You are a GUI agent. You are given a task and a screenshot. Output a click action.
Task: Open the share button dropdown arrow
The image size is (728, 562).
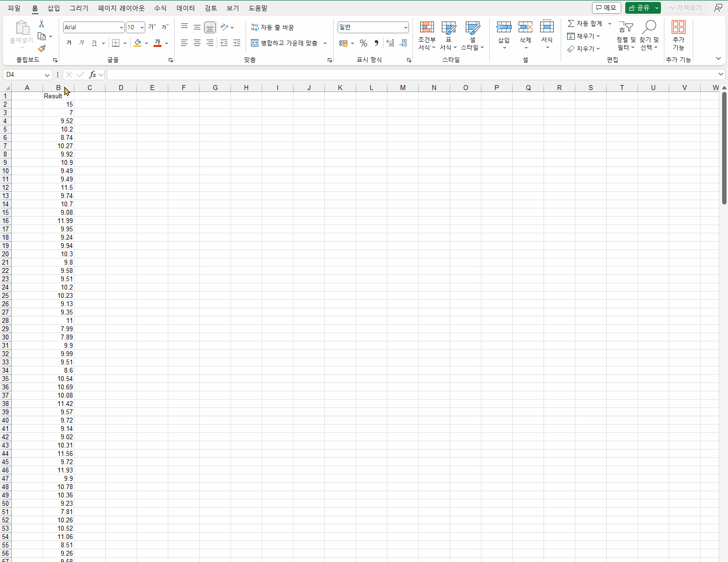[657, 8]
